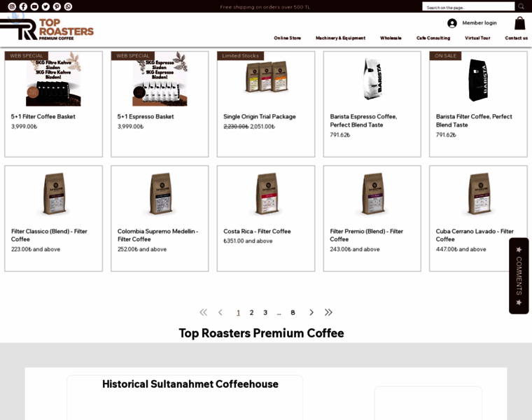The width and height of the screenshot is (532, 420).
Task: Open the shopping bag cart icon
Action: (x=520, y=23)
